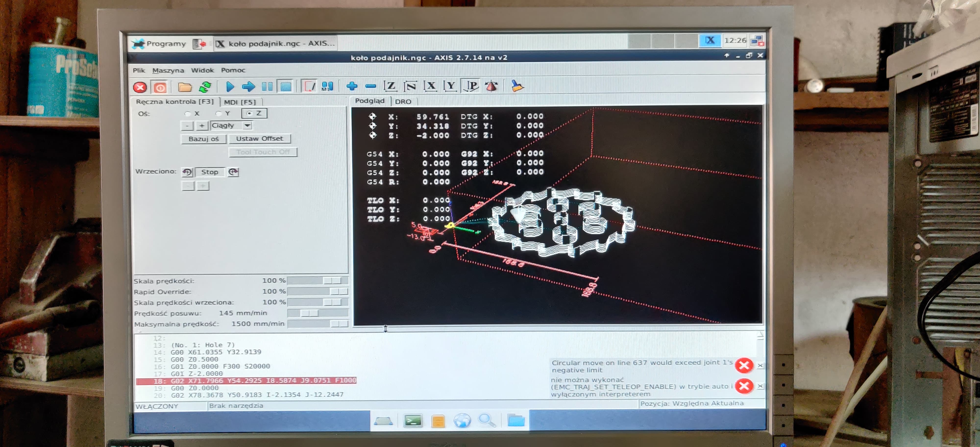Screen dimensions: 980x447
Task: Open the Ciągły jog increment dropdown
Action: [231, 125]
